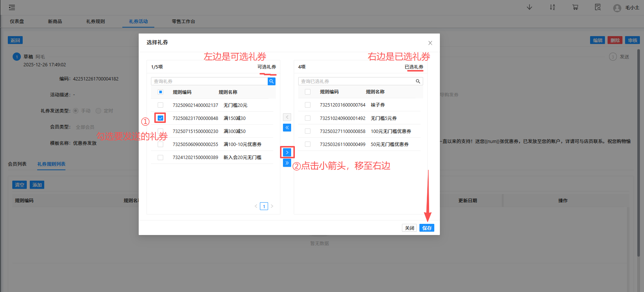Check the 无门槛20元 coupon checkbox

[x=160, y=105]
